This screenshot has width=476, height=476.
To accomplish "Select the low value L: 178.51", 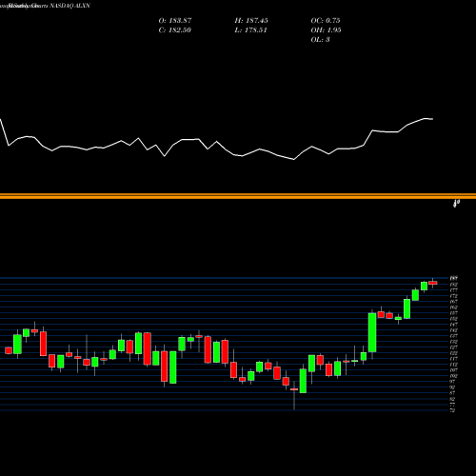I will point(250,30).
